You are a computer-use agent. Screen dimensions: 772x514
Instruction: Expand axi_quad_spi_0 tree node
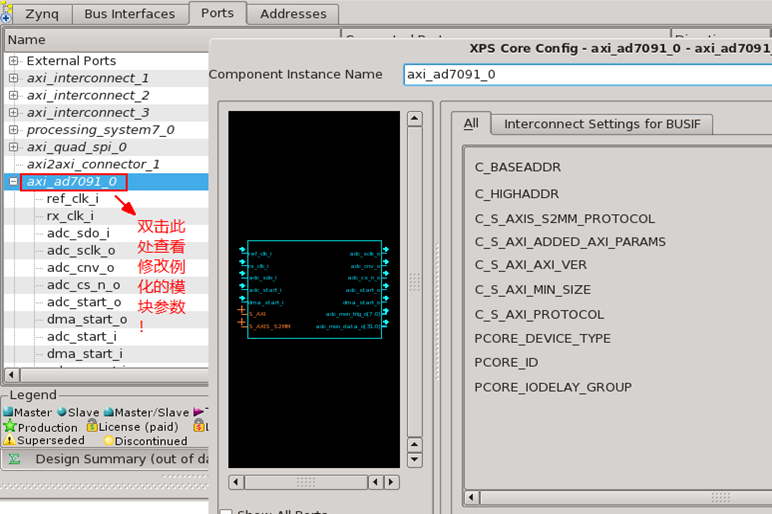[13, 147]
